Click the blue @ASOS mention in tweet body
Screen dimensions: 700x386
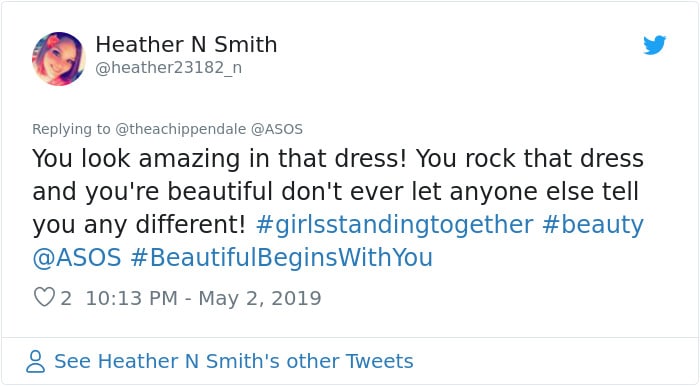77,257
